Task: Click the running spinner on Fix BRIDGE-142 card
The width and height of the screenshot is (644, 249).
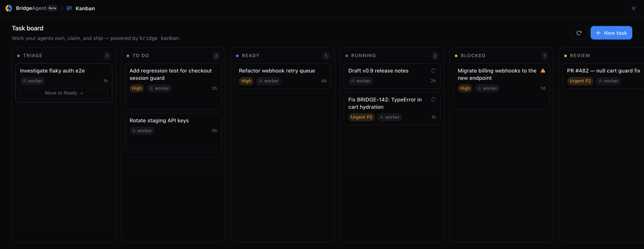Action: tap(433, 100)
